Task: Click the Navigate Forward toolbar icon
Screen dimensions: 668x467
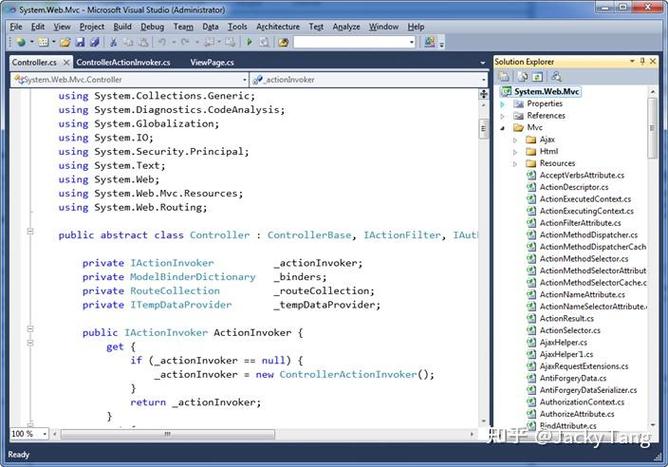Action: (x=230, y=42)
